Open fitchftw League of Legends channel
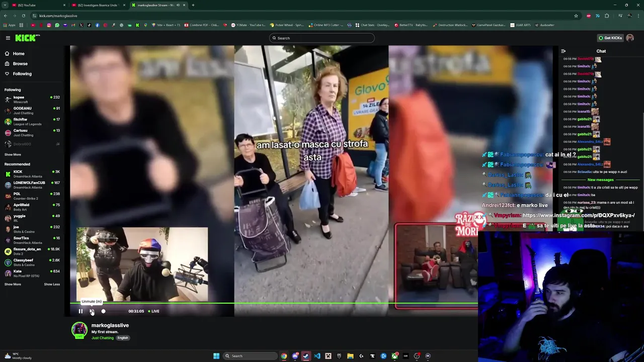The height and width of the screenshot is (362, 644). [32, 122]
